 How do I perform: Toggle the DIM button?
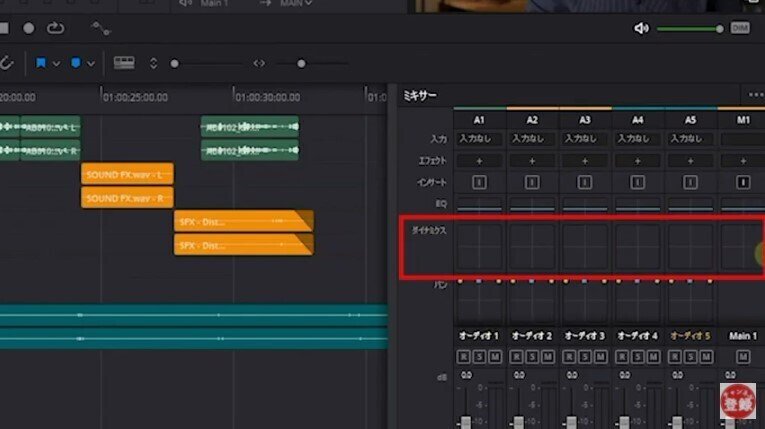pos(740,28)
